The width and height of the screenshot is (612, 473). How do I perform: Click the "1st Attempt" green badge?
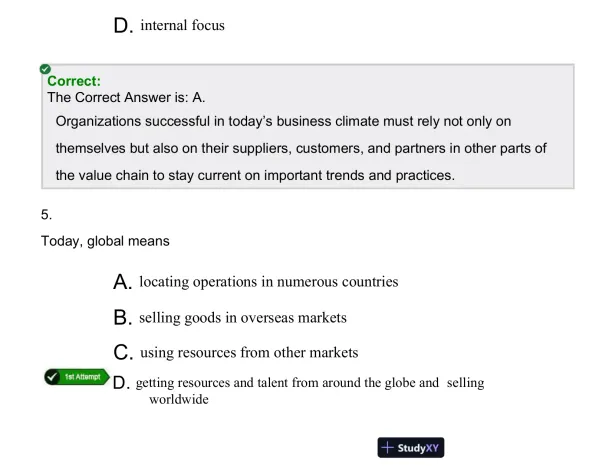click(x=74, y=377)
